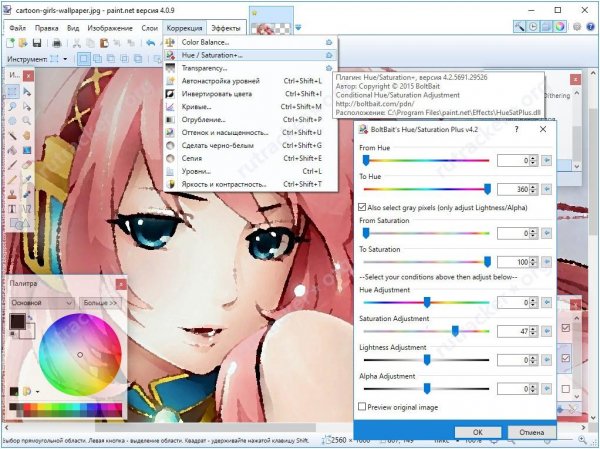
Task: Click the Undo arrow icon
Action: tap(151, 43)
